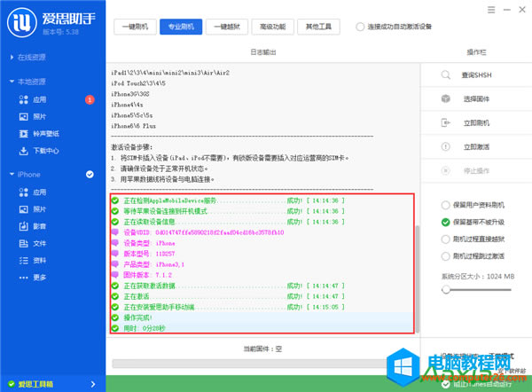
Task: Toggle 保留基带不被升级 option
Action: pyautogui.click(x=445, y=222)
